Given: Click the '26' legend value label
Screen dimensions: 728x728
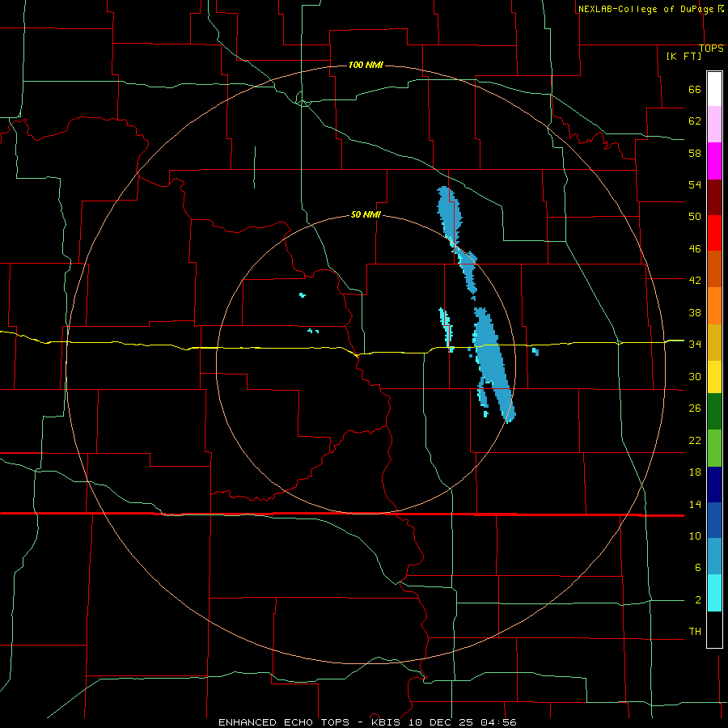Looking at the screenshot, I should coord(695,408).
